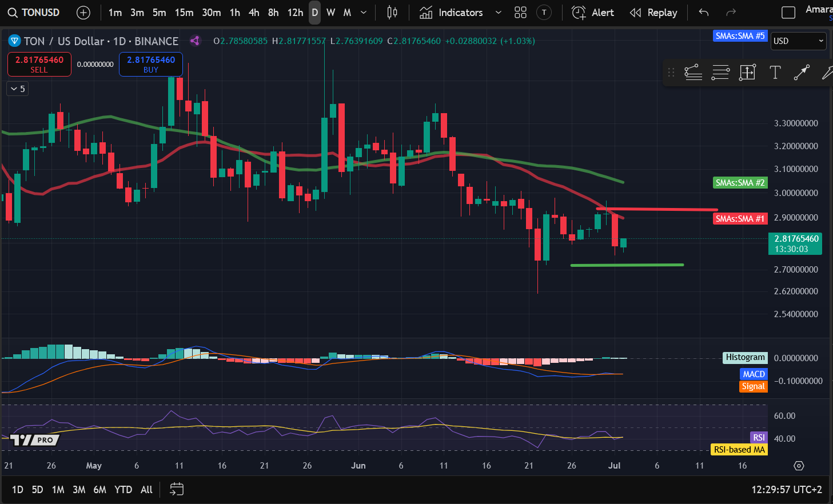
Task: Open timezone menu 12:29:57 UTC+2
Action: click(787, 490)
